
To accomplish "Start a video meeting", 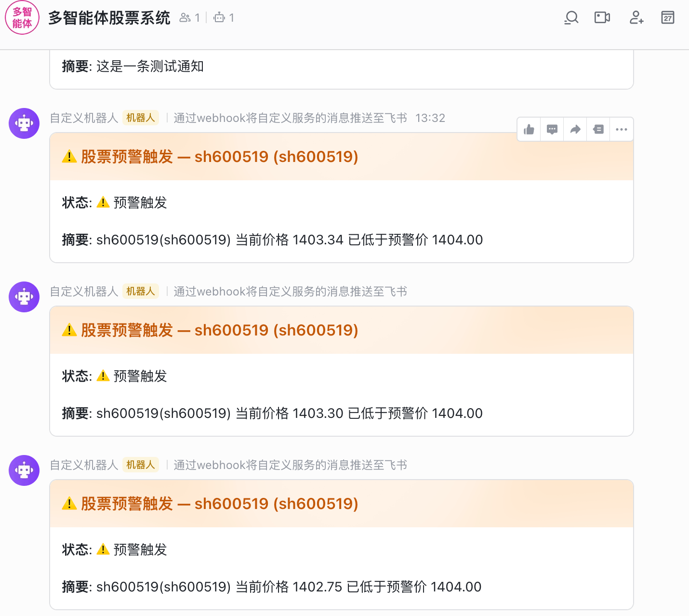I will tap(602, 18).
